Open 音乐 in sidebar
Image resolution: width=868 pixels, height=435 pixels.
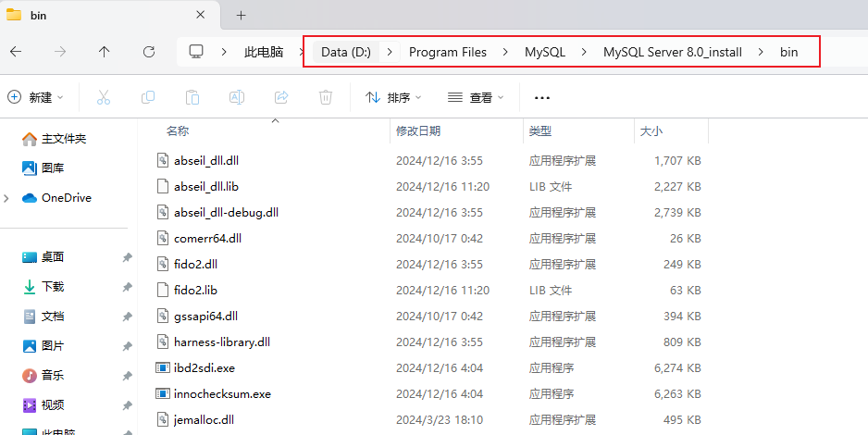pos(43,375)
